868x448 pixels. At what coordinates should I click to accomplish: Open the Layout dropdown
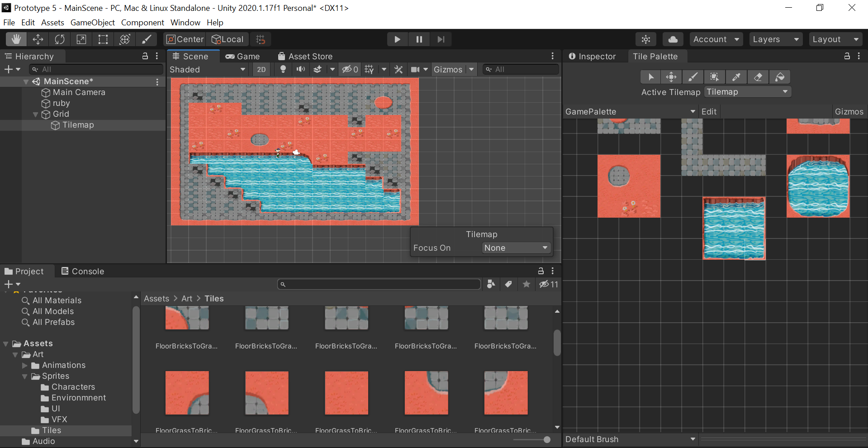pyautogui.click(x=835, y=39)
